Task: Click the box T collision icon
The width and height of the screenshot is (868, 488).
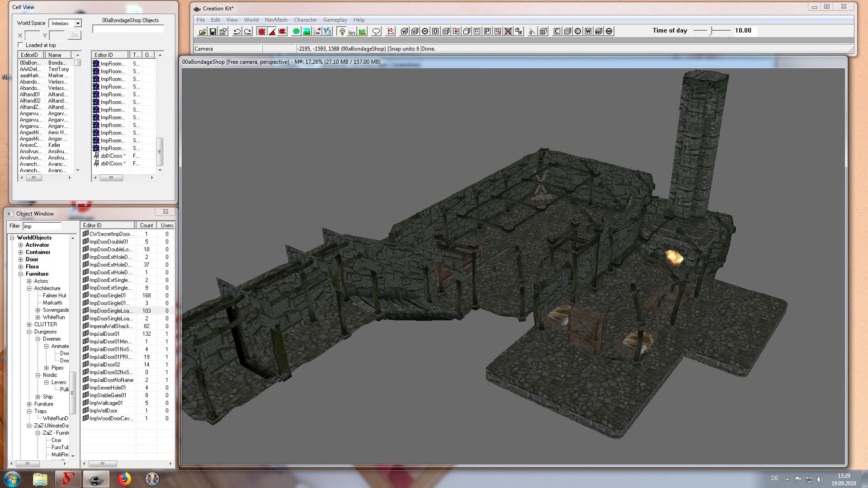Action: coord(404,31)
